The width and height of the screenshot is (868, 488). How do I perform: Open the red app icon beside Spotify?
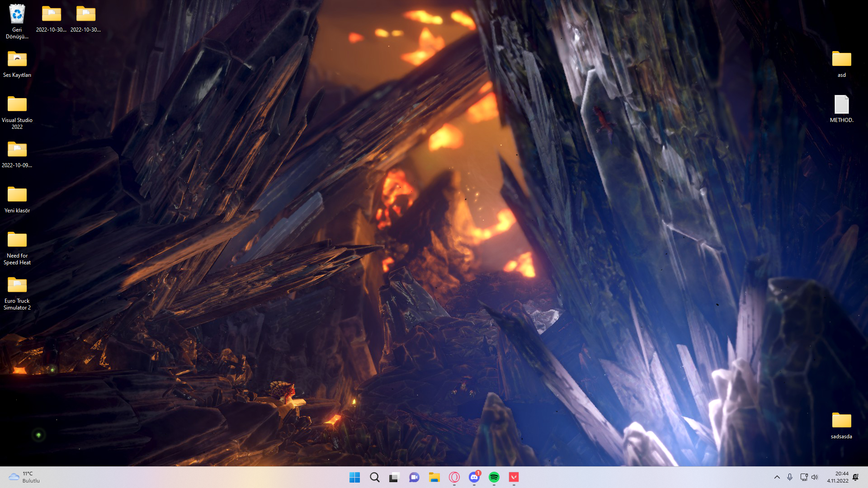(x=514, y=477)
